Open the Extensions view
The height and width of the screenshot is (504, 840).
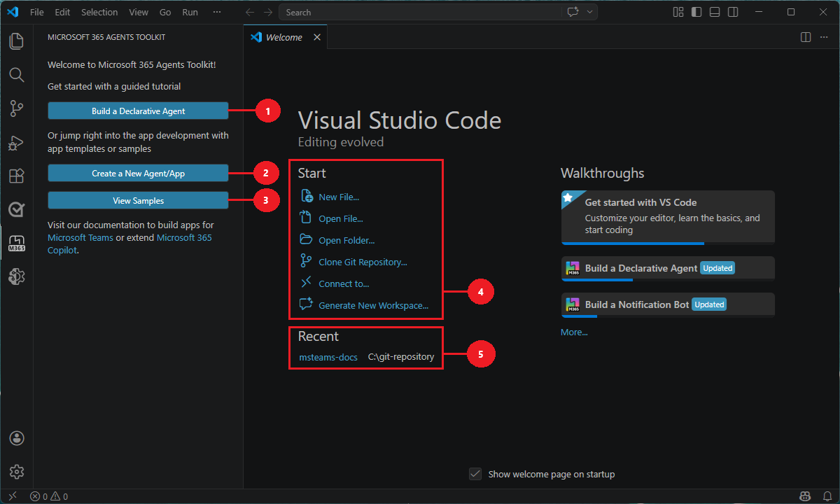click(16, 176)
